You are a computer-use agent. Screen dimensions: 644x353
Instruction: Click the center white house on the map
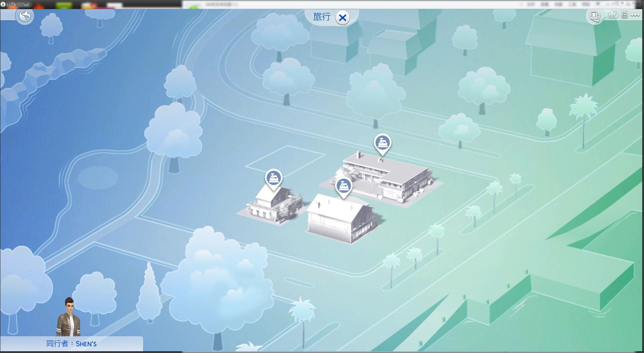tap(344, 218)
